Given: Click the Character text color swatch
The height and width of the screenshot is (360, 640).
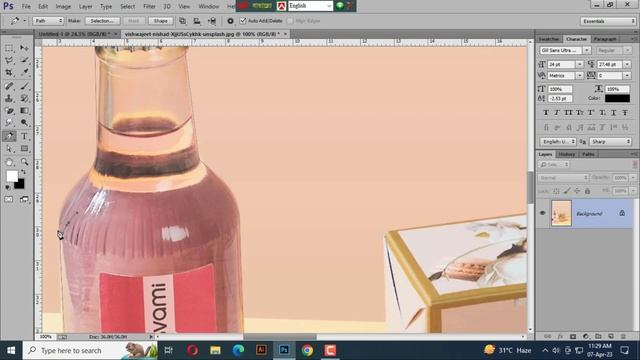Looking at the screenshot, I should [x=617, y=98].
